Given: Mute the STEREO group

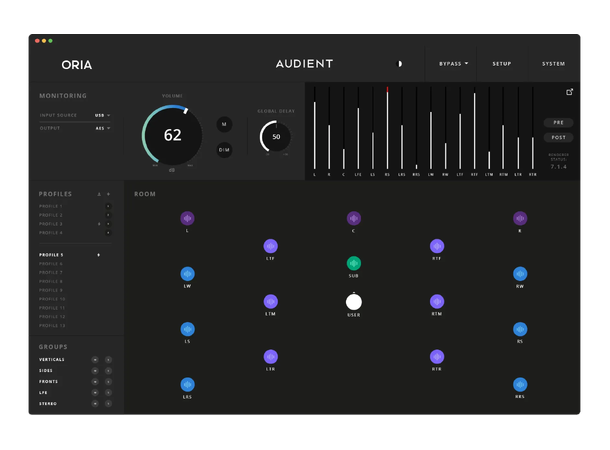Looking at the screenshot, I should pos(95,404).
